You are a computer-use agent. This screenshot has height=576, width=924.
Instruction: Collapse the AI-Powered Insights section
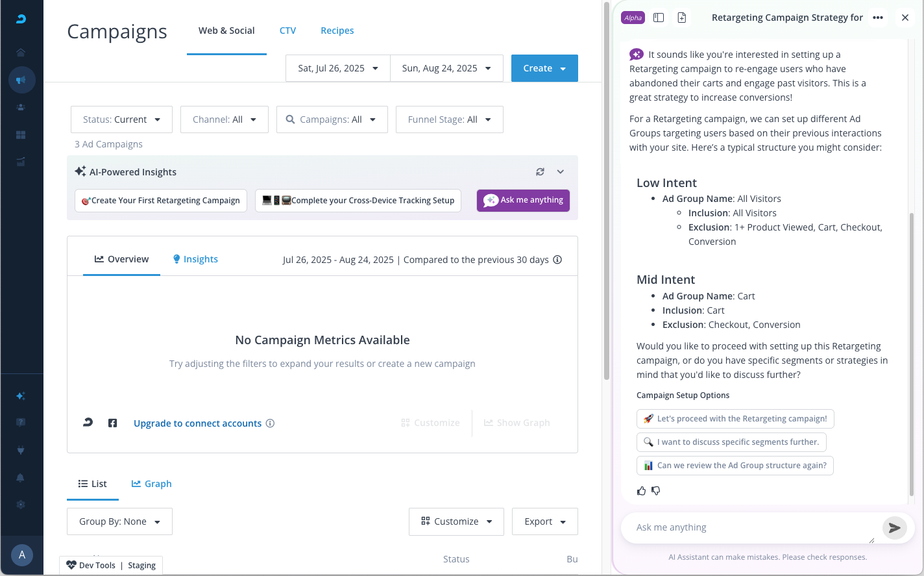(561, 172)
